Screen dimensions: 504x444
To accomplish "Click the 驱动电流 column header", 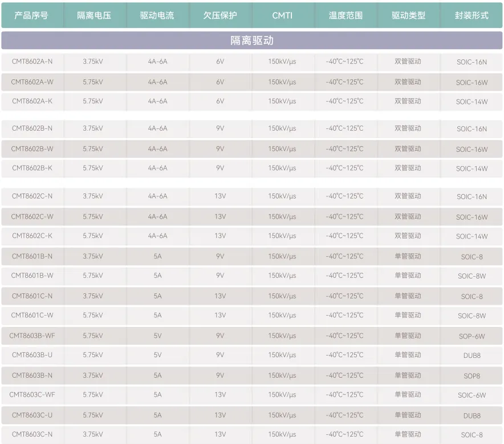I will tap(157, 15).
